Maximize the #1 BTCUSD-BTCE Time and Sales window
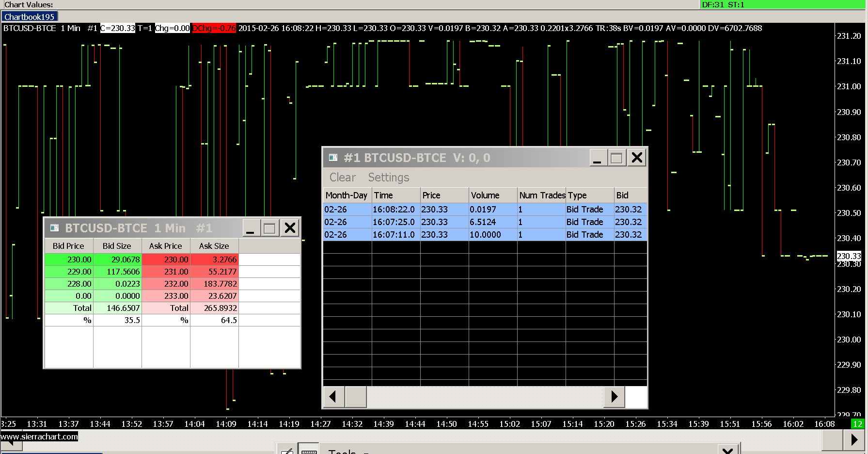The image size is (868, 454). coord(616,158)
